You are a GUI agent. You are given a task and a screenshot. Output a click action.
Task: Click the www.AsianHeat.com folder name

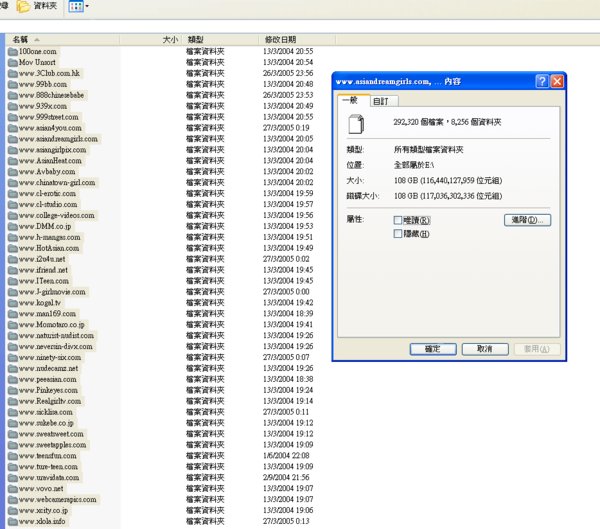click(x=50, y=161)
